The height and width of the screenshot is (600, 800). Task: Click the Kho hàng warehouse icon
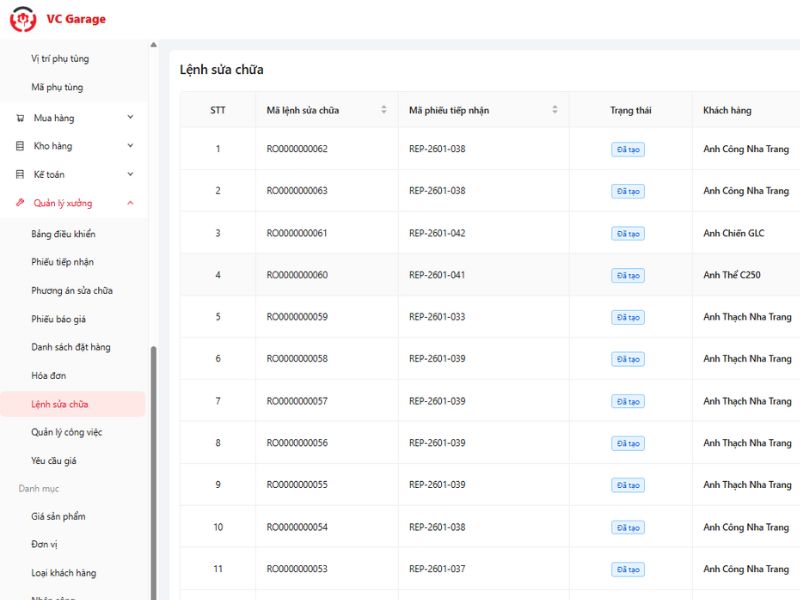(x=20, y=146)
